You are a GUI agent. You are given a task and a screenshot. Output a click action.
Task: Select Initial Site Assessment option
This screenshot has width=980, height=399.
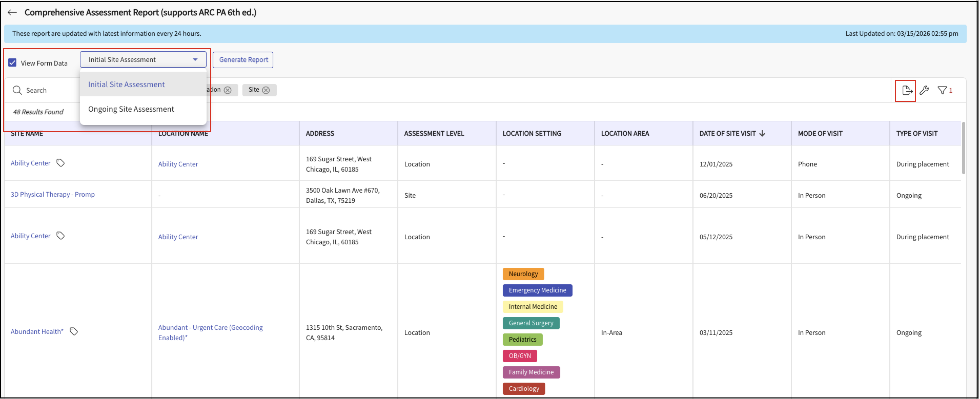[x=126, y=84]
